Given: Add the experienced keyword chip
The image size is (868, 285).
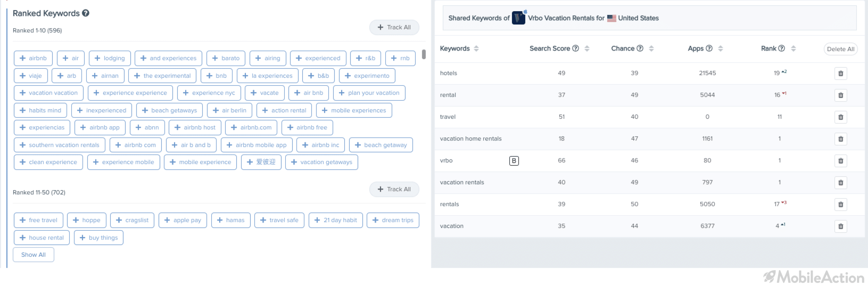Looking at the screenshot, I should click(x=318, y=58).
